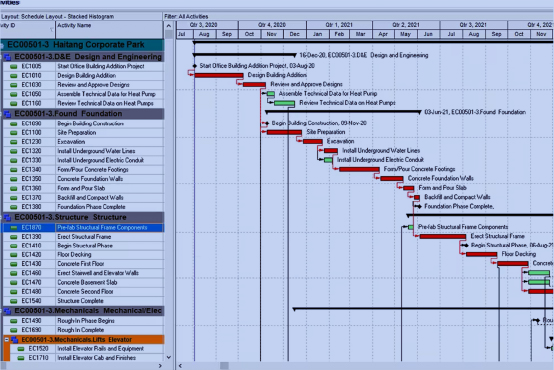Select the Mechanicals Mechanical/Elec WBS band
The width and height of the screenshot is (554, 370).
[x=83, y=311]
